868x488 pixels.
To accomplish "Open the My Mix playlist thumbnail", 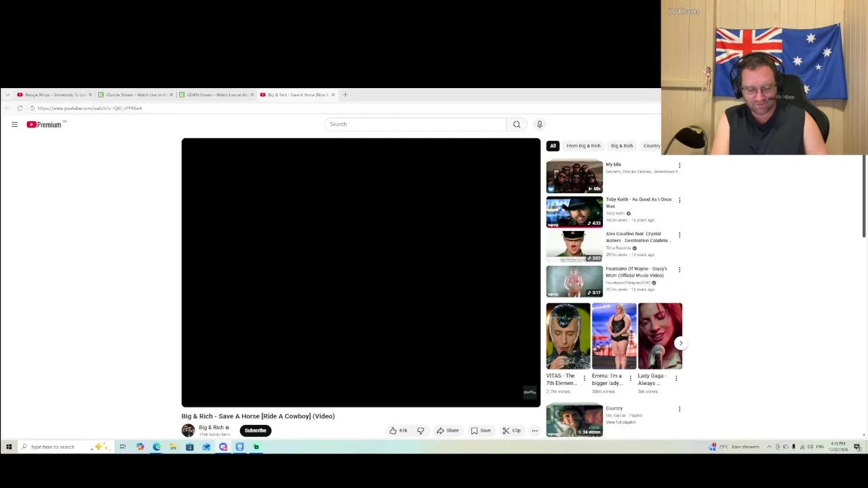I will click(x=574, y=177).
